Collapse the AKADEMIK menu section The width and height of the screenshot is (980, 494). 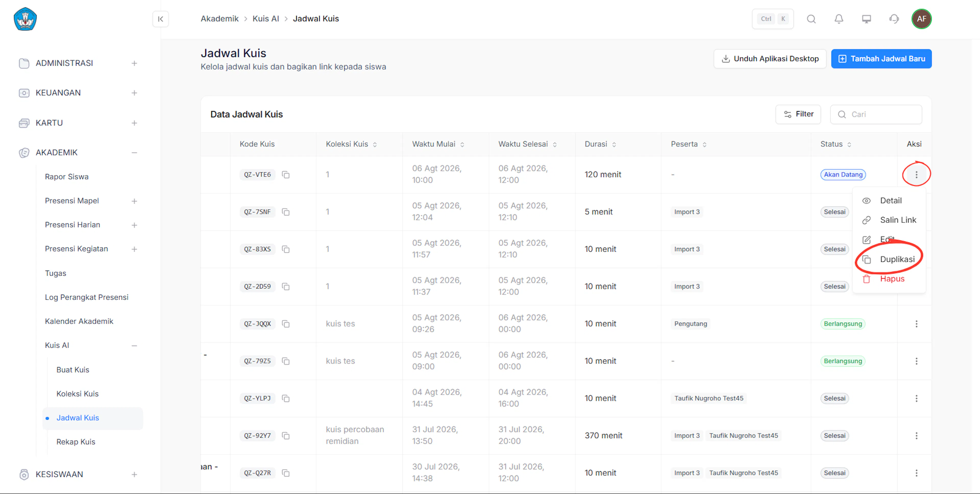[134, 153]
